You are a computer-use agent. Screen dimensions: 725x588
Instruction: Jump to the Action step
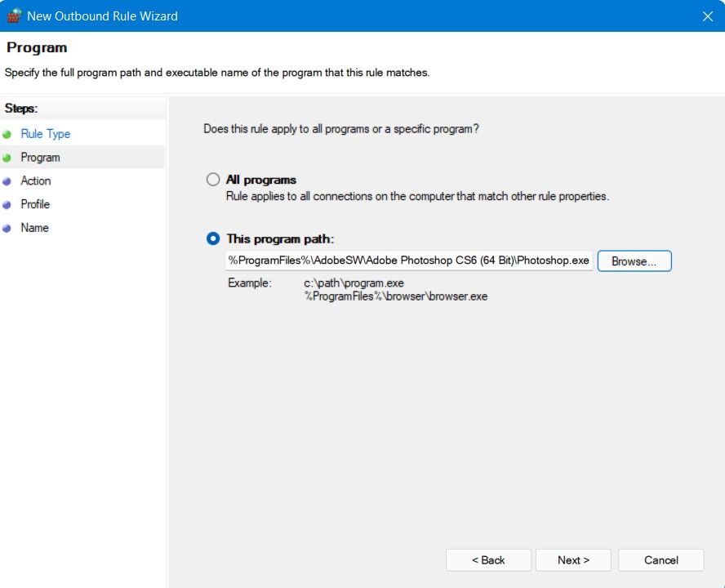36,181
